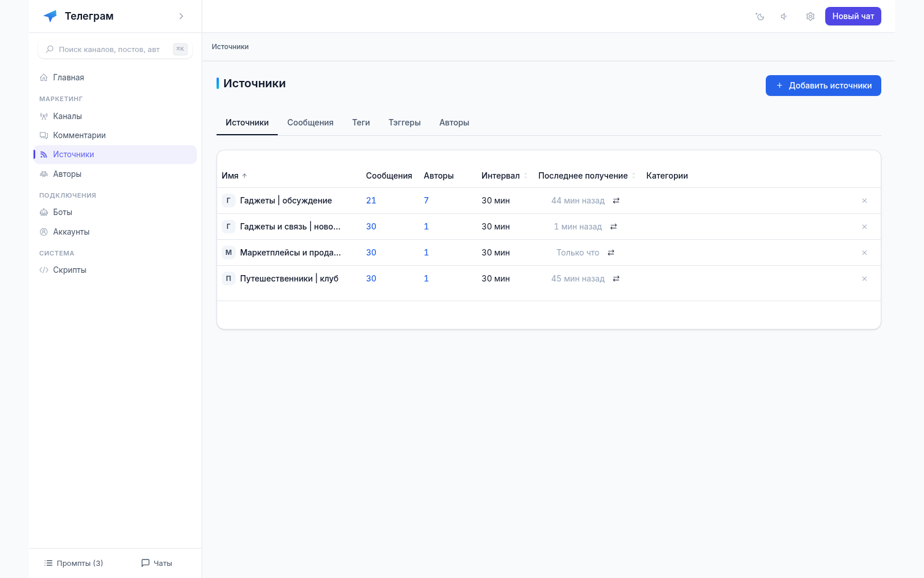Select Источники in sidebar menu
This screenshot has width=924, height=578.
(115, 154)
